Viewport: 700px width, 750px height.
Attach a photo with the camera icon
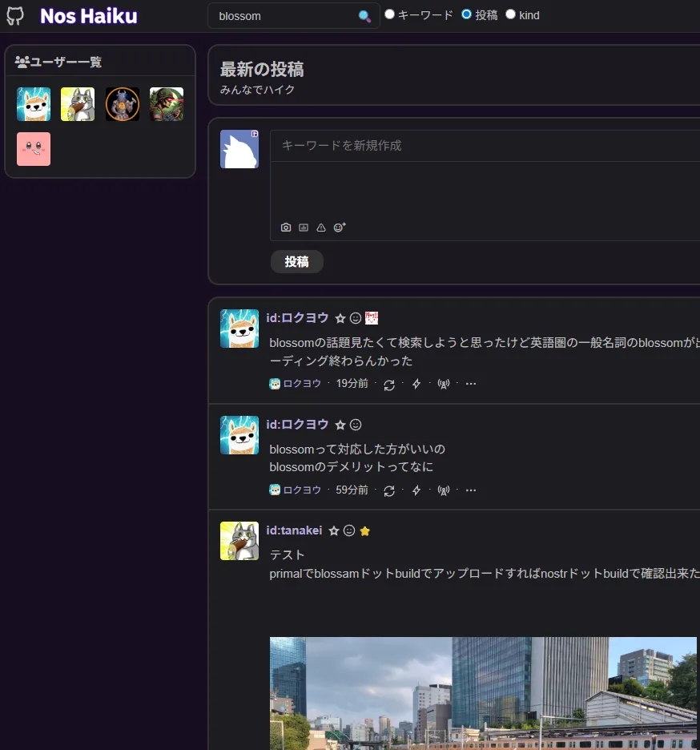(285, 227)
